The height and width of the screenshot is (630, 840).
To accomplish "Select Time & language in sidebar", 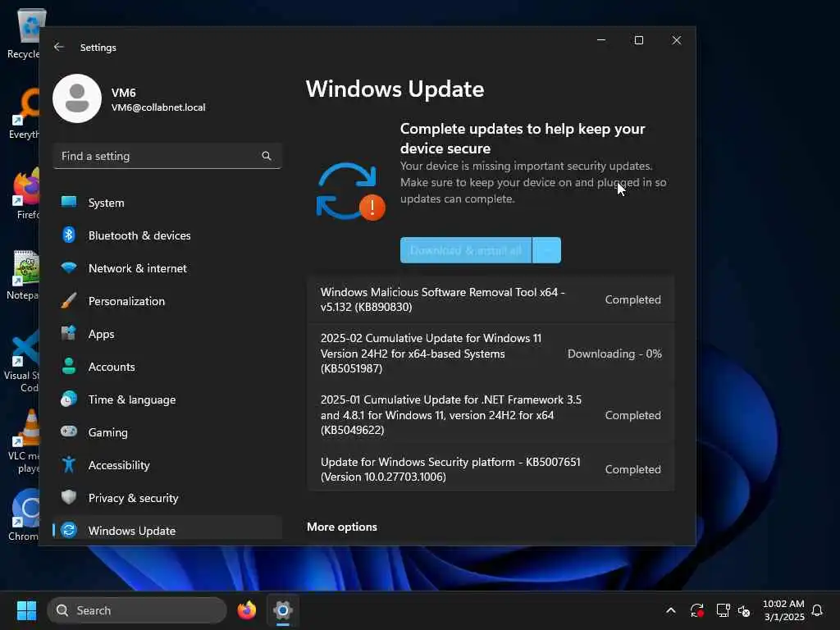I will 167,399.
